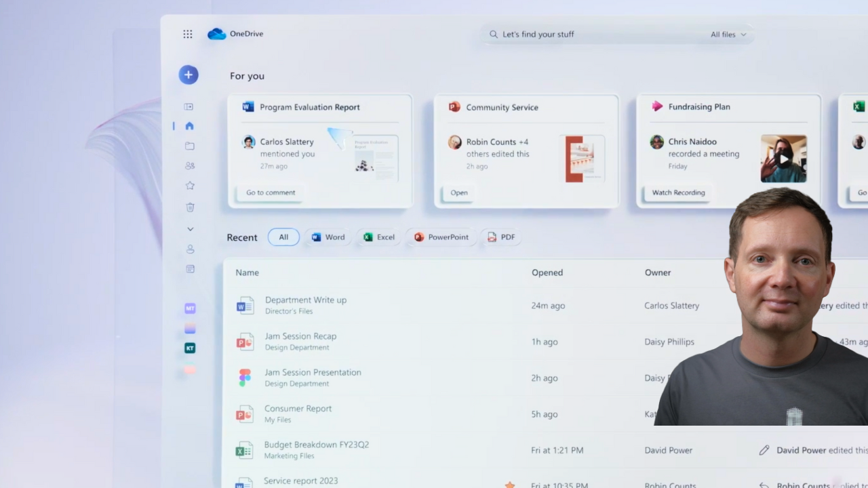Open the All files search scope dropdown

(728, 34)
